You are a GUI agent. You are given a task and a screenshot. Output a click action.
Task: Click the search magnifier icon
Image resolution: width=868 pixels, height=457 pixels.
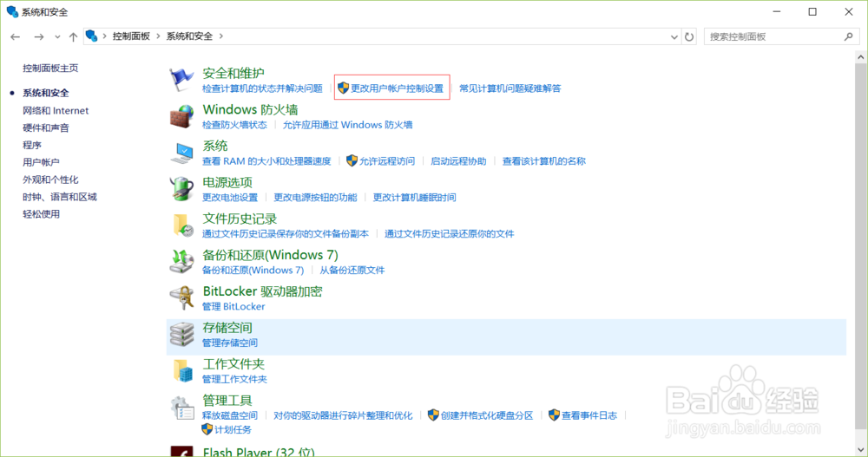click(849, 36)
